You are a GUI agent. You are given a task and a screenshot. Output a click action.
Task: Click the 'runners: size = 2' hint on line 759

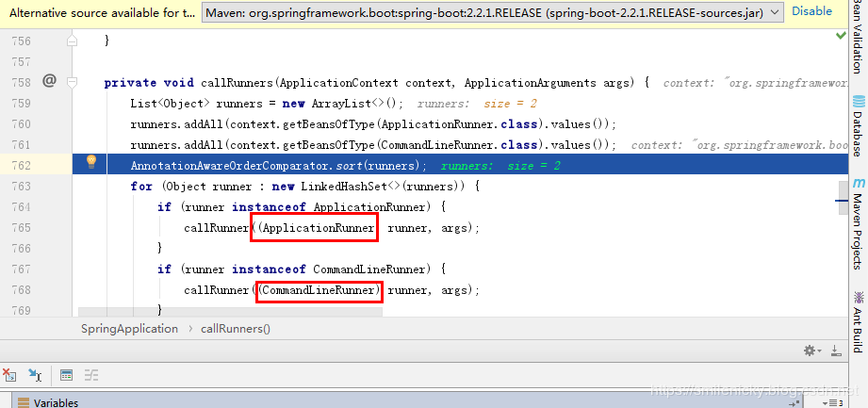point(477,104)
